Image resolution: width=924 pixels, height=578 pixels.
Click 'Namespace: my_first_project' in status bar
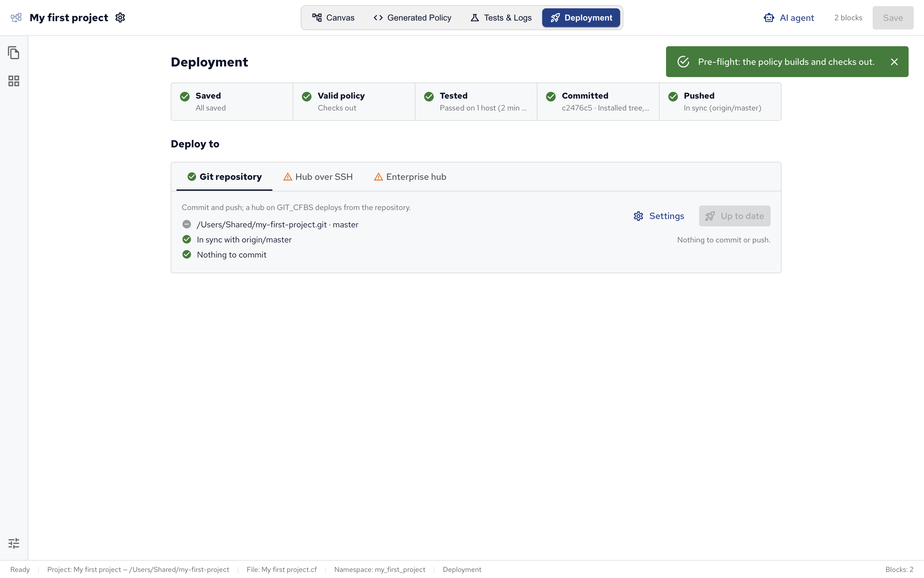point(380,569)
